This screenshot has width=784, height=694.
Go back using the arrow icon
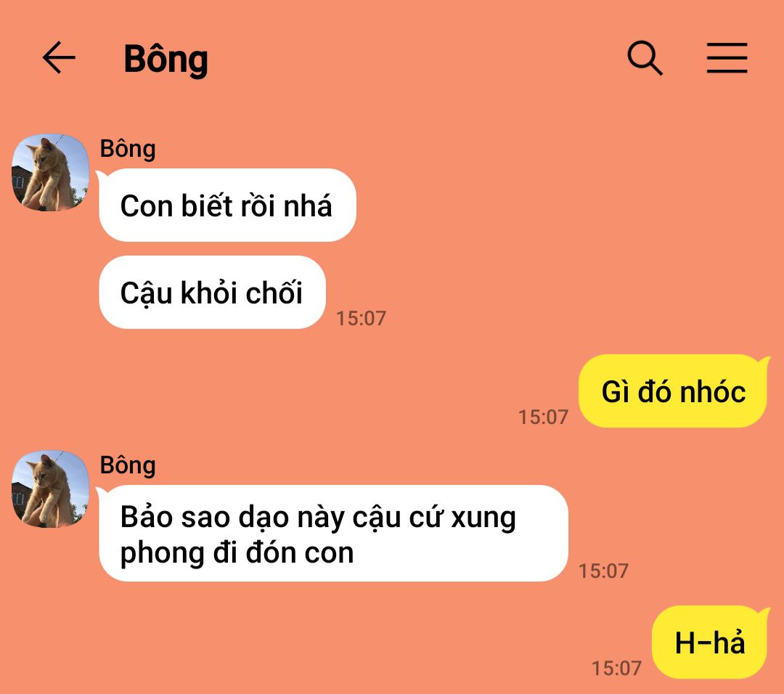[59, 57]
